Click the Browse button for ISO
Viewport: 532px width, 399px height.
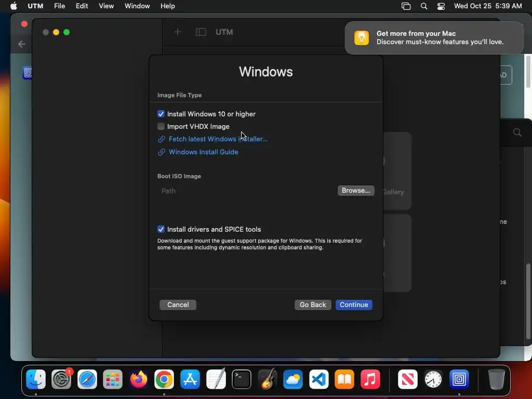[x=356, y=190]
